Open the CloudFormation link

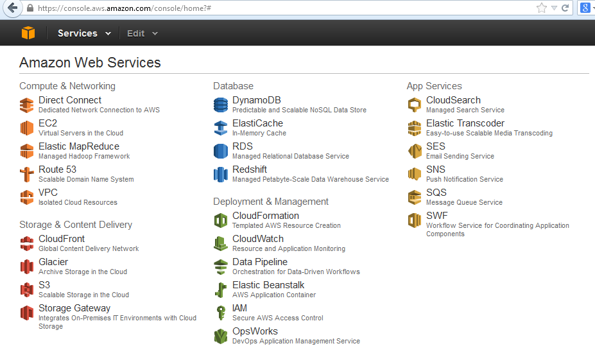click(x=266, y=216)
